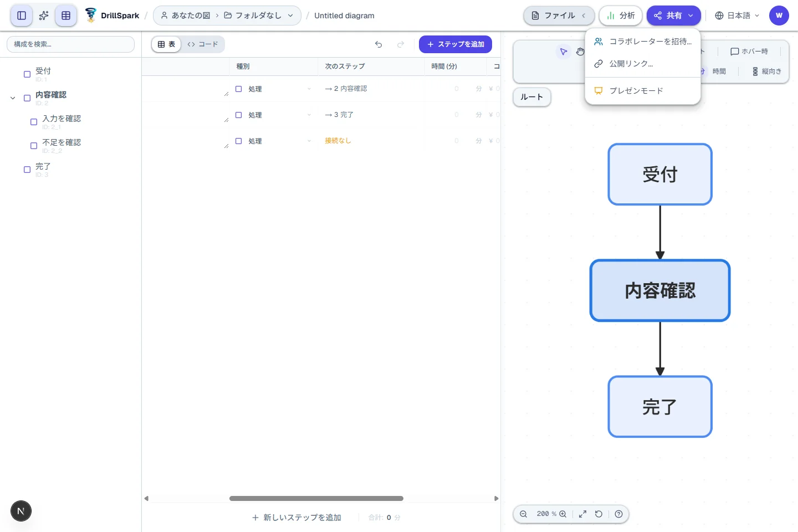Image resolution: width=798 pixels, height=532 pixels.
Task: Click the 分析 analysis button
Action: tap(621, 16)
